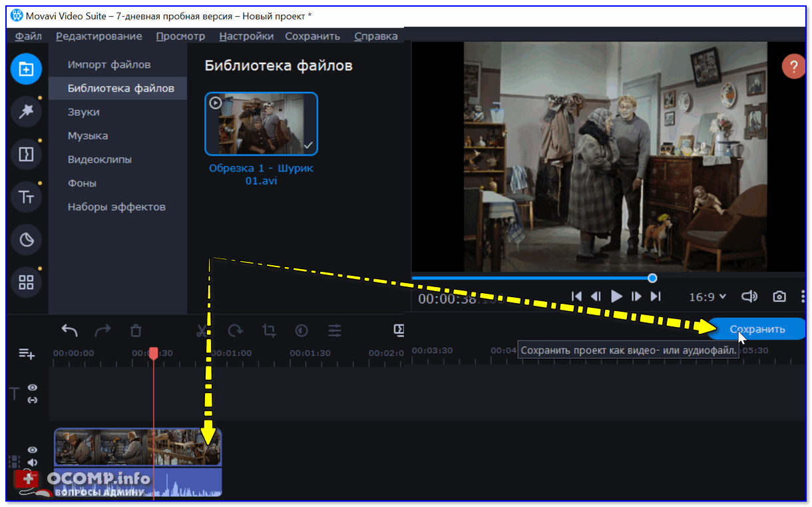Click the add track icon
The height and width of the screenshot is (507, 812).
point(27,354)
